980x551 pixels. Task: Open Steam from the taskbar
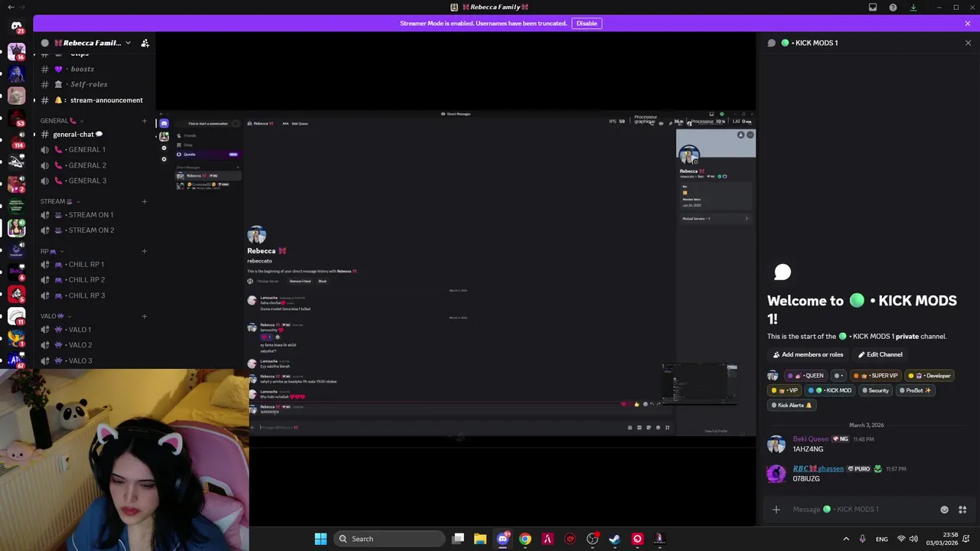point(614,539)
